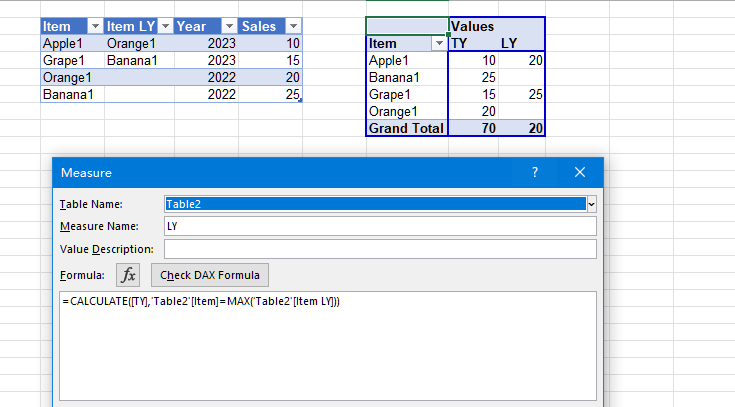Select the Banana1 row label in pivot table
Screen dimensions: 735x407
coord(407,77)
